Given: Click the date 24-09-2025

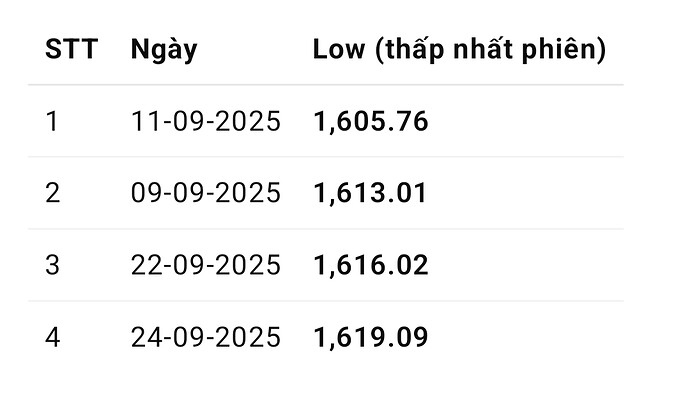Looking at the screenshot, I should click(x=206, y=337).
